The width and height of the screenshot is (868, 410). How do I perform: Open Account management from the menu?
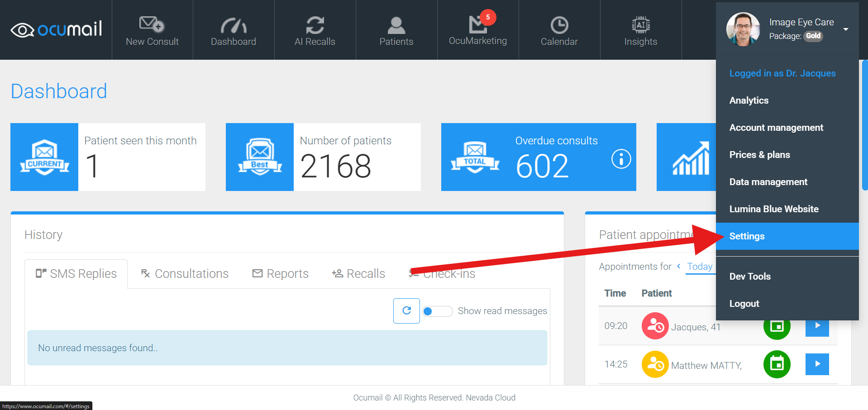(787, 128)
